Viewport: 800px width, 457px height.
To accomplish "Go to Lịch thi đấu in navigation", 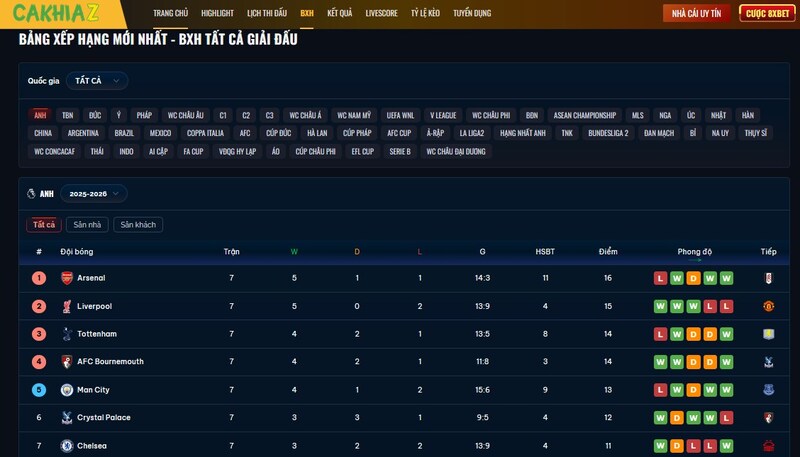I will (267, 14).
